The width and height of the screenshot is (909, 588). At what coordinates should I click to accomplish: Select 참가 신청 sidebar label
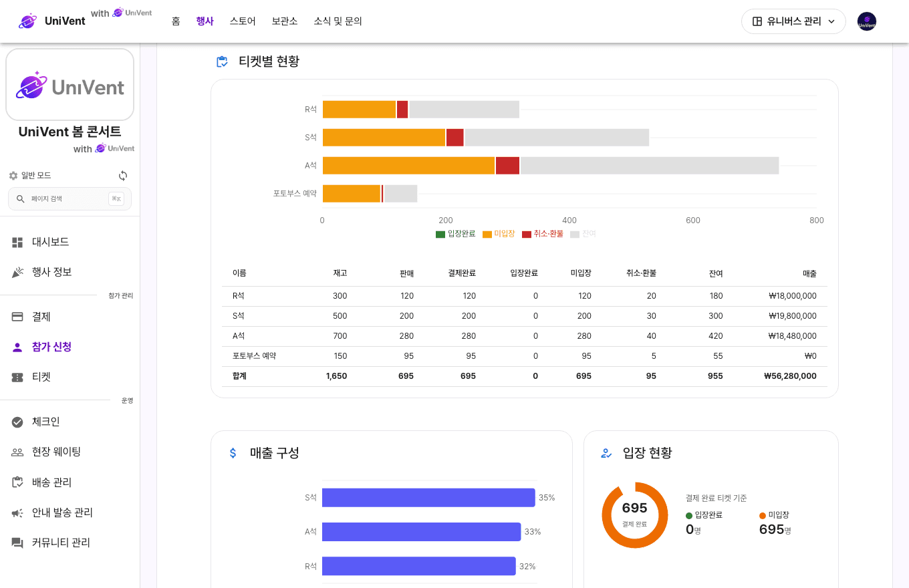[x=52, y=347]
